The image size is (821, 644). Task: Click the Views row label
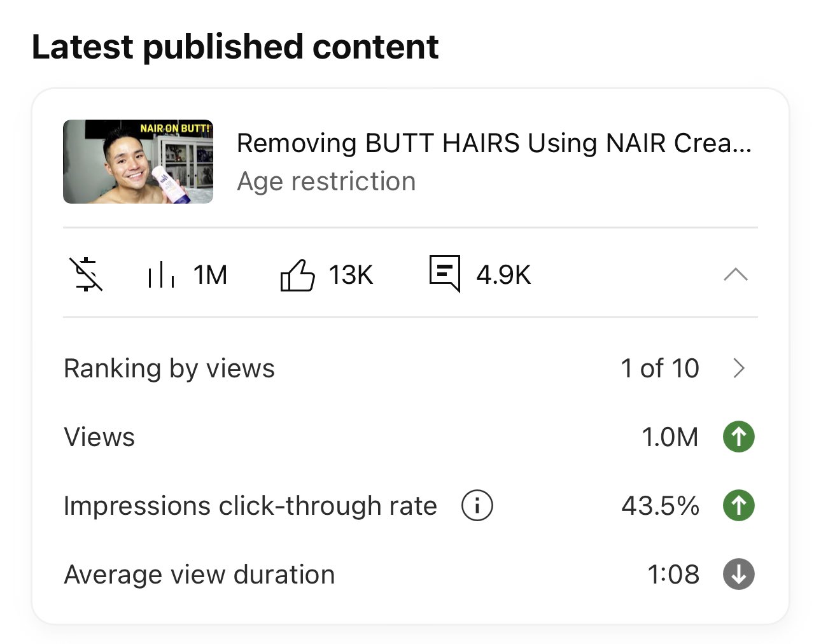[x=99, y=437]
